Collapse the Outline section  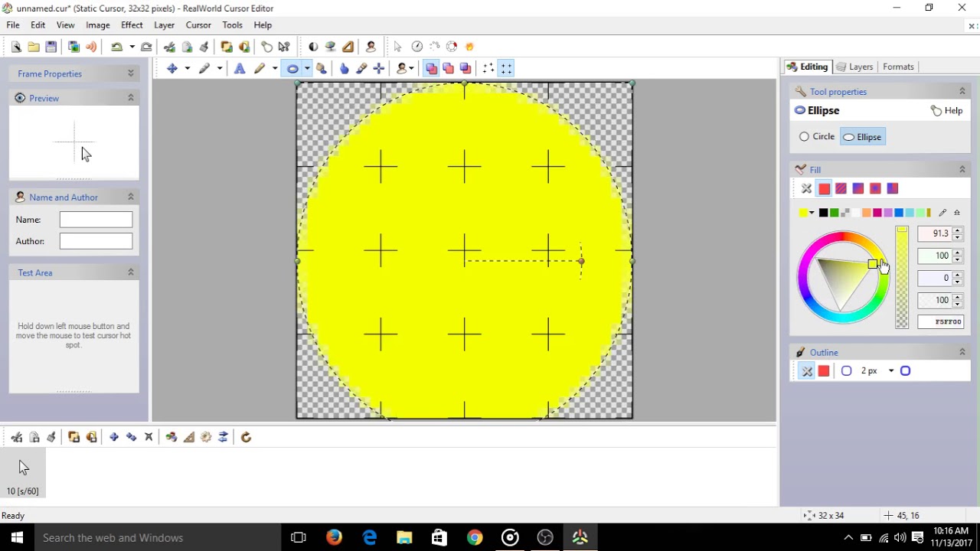coord(962,353)
